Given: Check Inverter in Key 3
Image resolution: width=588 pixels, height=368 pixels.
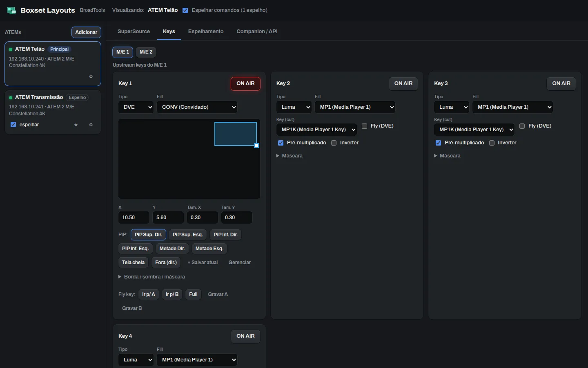Looking at the screenshot, I should [x=492, y=143].
